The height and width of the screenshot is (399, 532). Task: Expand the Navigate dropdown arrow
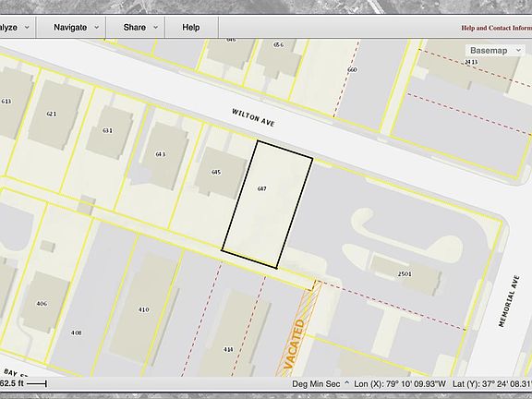coord(96,28)
